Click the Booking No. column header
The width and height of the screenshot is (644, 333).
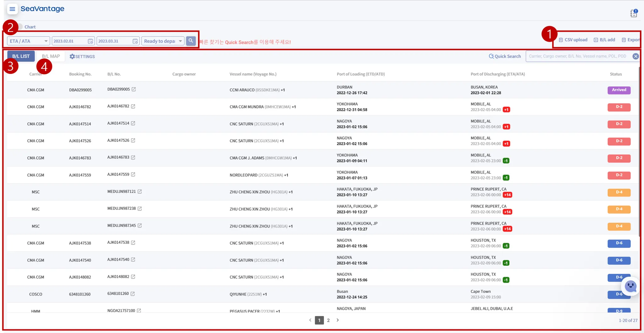tap(80, 74)
